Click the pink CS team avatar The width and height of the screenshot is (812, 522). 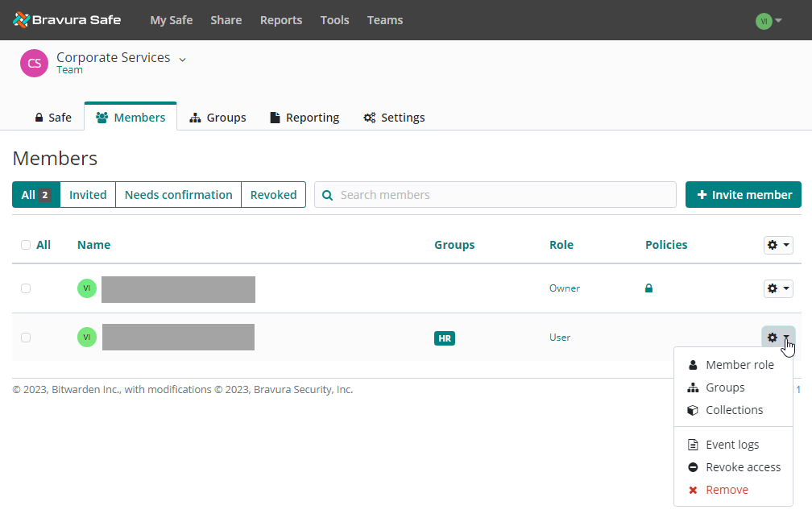[34, 64]
